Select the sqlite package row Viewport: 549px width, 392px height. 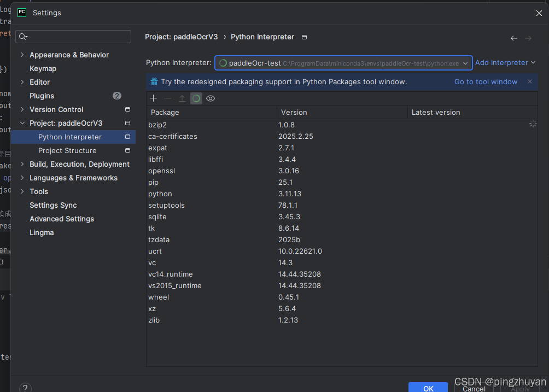point(342,217)
